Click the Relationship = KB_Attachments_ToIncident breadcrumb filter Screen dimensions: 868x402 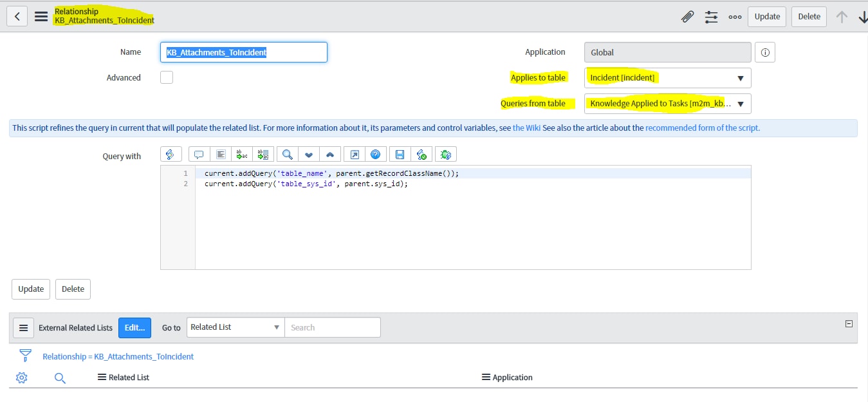pos(118,356)
